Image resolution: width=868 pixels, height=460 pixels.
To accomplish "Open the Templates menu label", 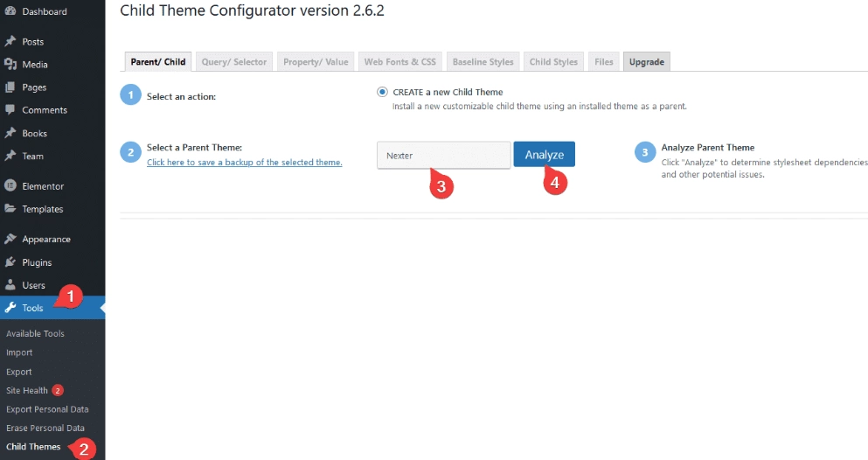I will click(x=43, y=209).
